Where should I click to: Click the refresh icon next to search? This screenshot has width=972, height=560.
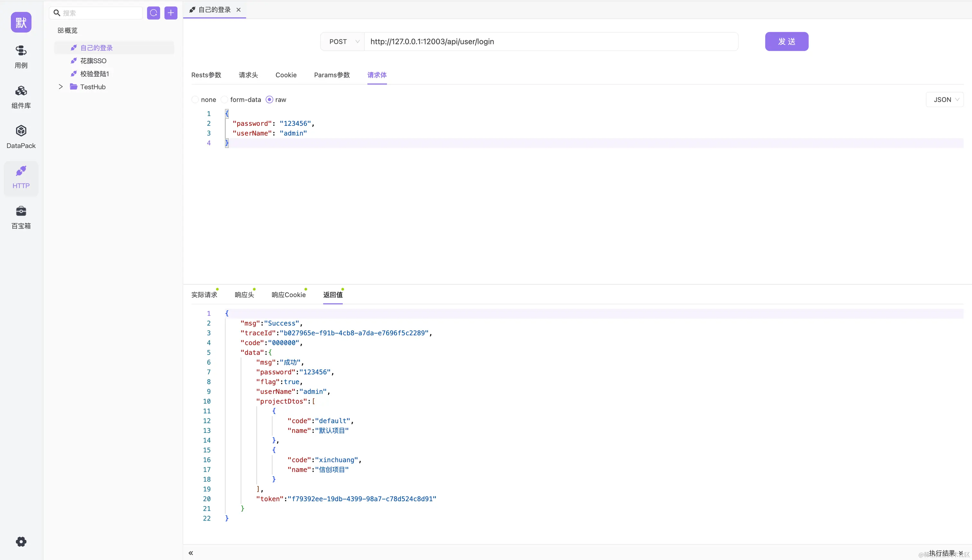pos(153,13)
